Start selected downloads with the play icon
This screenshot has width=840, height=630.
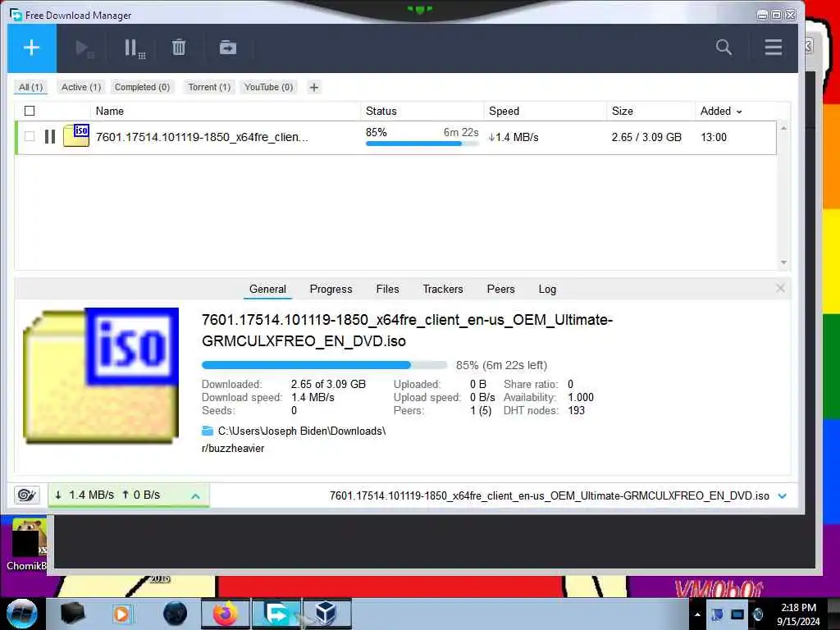(x=84, y=48)
